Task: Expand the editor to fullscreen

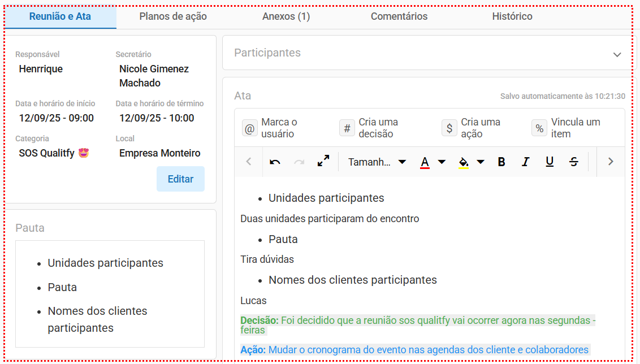Action: (323, 162)
